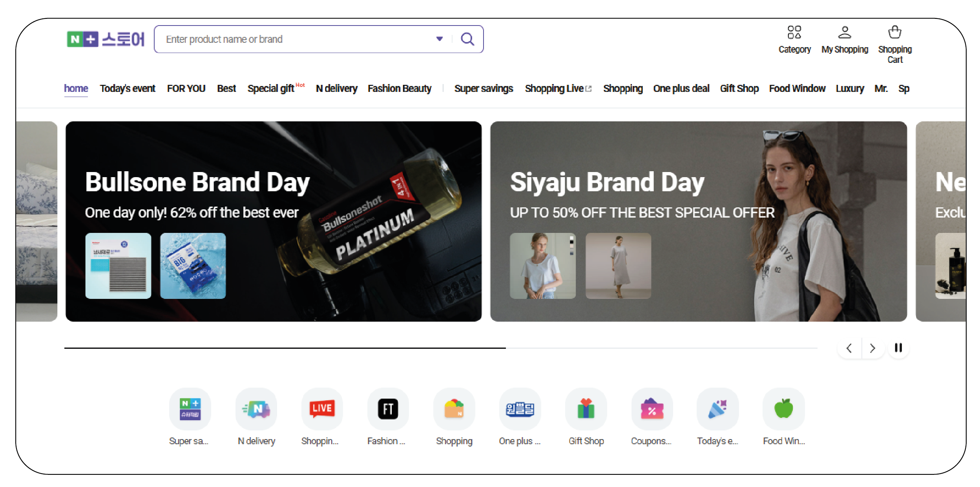980x487 pixels.
Task: Open Gift Shop in top navigation
Action: (x=739, y=89)
